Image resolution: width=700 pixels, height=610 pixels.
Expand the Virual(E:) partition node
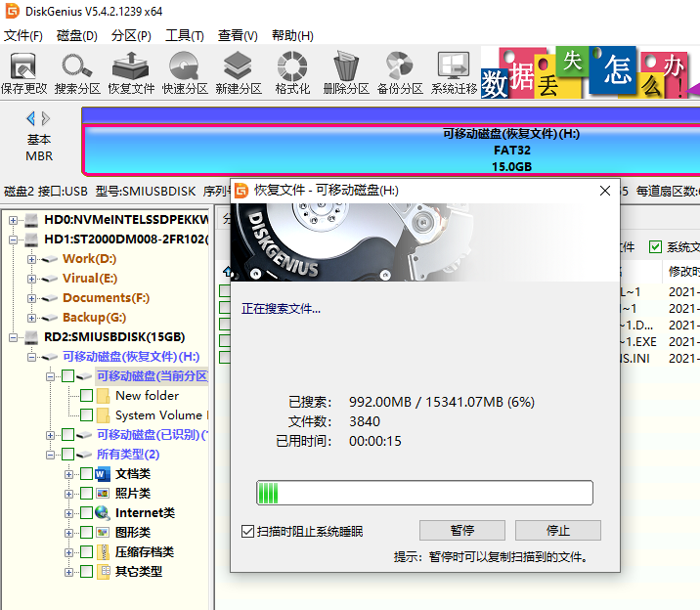pos(31,279)
